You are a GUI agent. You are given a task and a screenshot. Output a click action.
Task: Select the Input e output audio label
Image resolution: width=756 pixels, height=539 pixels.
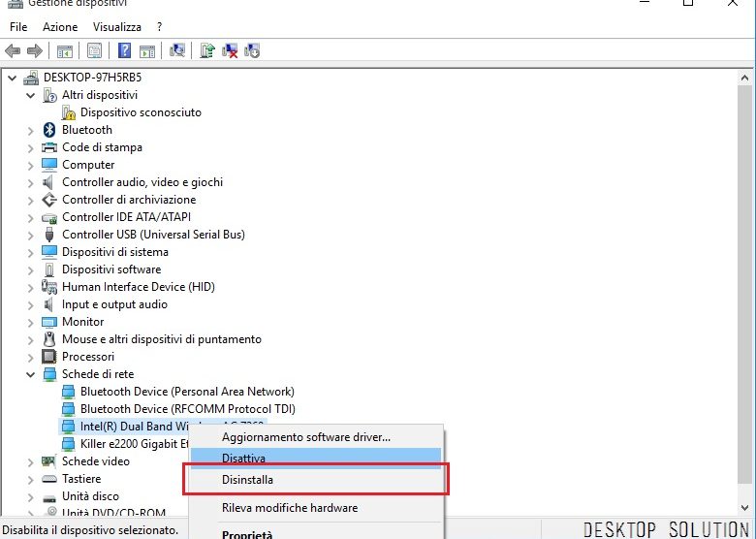(x=114, y=304)
